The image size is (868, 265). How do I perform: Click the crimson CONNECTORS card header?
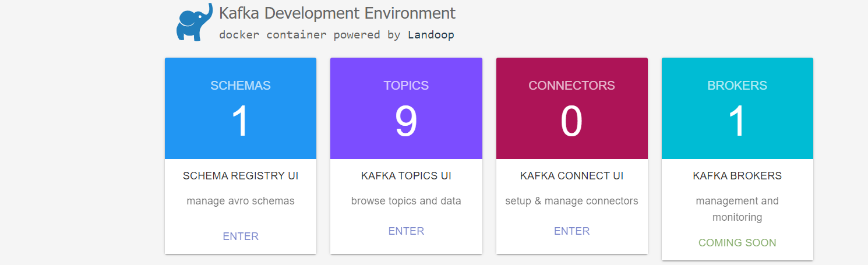click(x=571, y=86)
